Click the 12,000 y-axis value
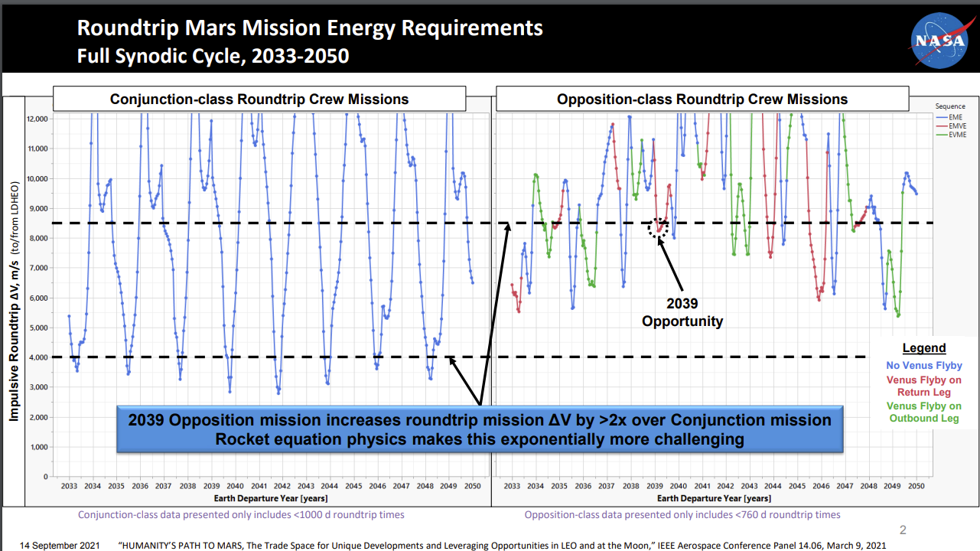980x551 pixels. (x=37, y=119)
